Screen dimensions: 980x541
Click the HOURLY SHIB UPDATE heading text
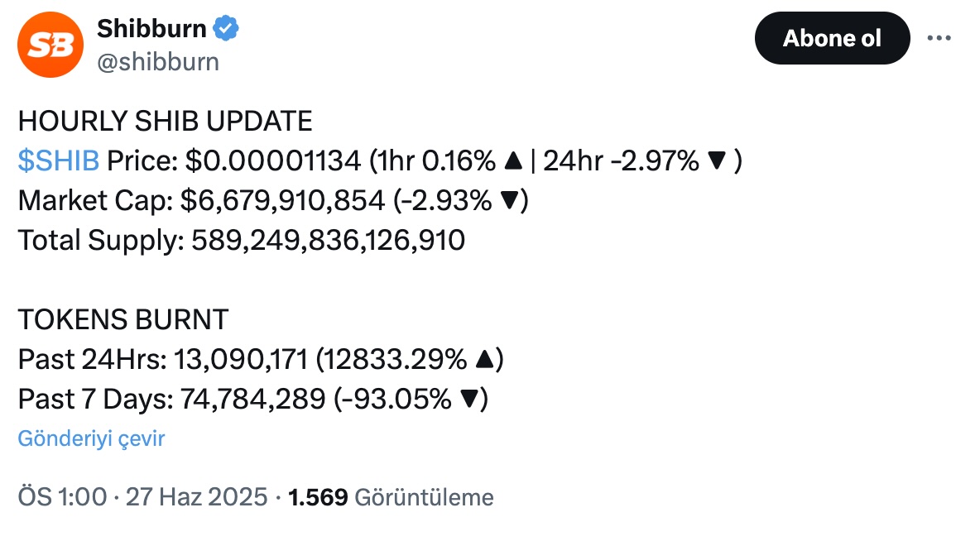(165, 122)
